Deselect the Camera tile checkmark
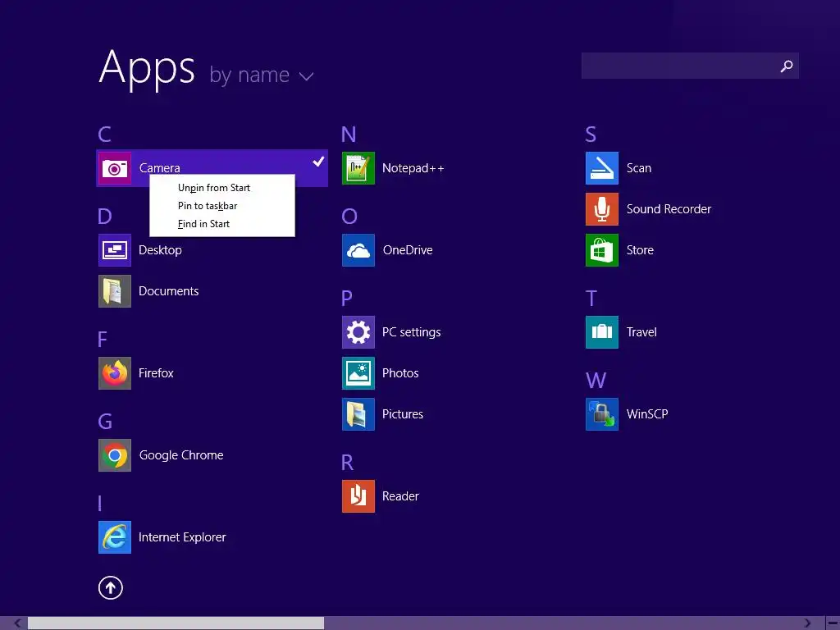Viewport: 840px width, 630px height. click(x=318, y=161)
